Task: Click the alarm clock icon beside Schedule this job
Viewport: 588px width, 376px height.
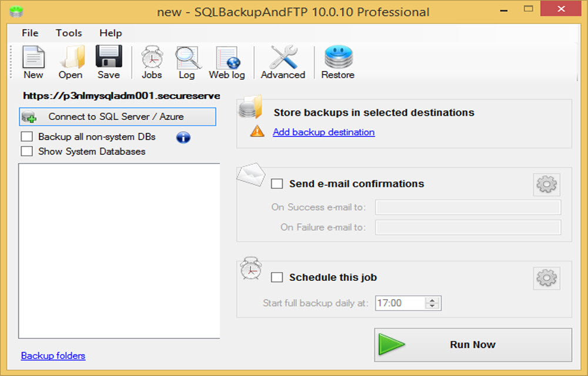Action: [251, 268]
